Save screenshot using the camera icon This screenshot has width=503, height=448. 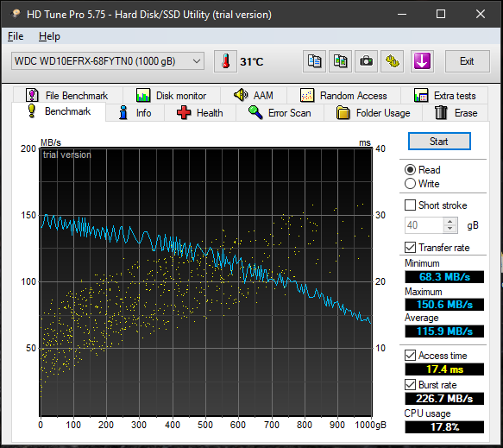(366, 61)
